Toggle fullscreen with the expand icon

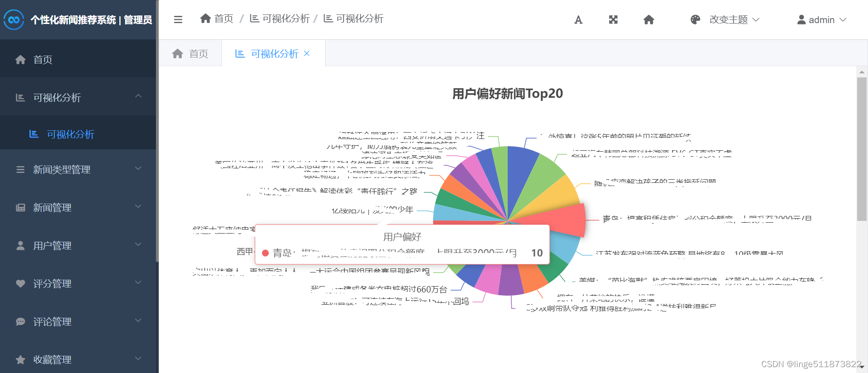(613, 19)
